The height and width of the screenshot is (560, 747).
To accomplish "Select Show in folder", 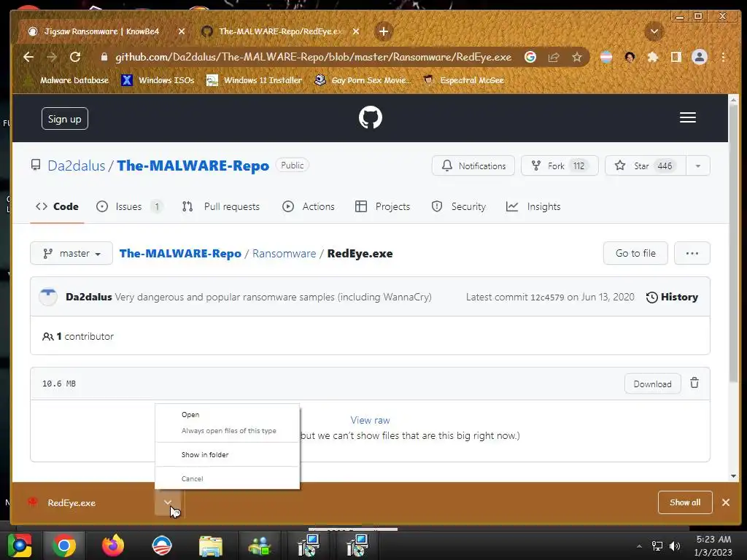I will tap(228, 455).
